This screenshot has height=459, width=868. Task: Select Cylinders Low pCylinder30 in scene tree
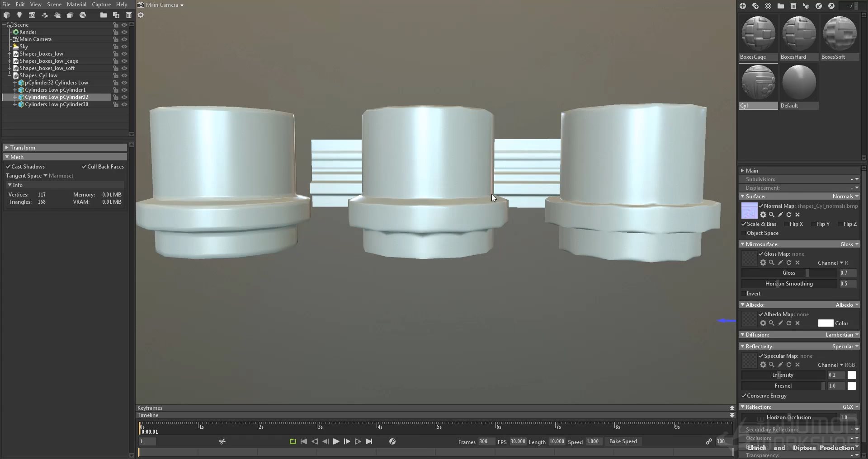point(57,104)
